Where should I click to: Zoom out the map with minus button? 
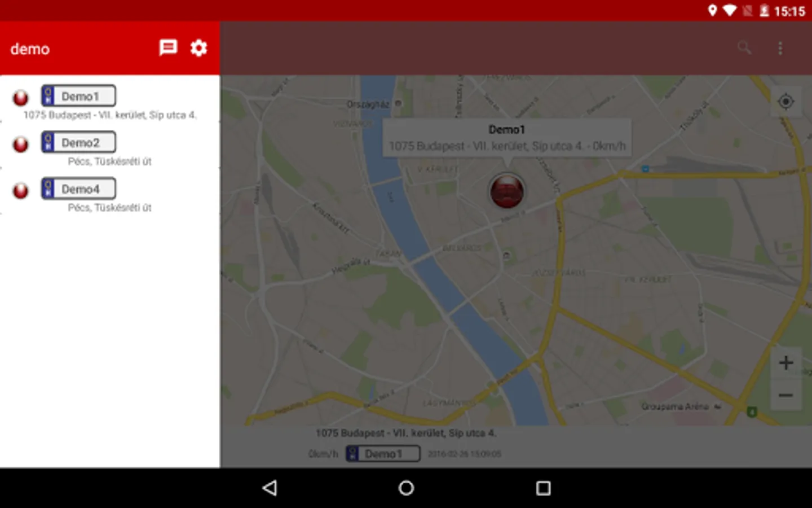click(786, 395)
